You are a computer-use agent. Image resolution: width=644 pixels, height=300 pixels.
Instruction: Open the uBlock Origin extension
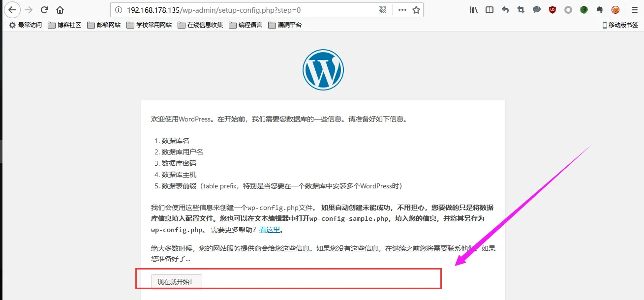(x=552, y=10)
